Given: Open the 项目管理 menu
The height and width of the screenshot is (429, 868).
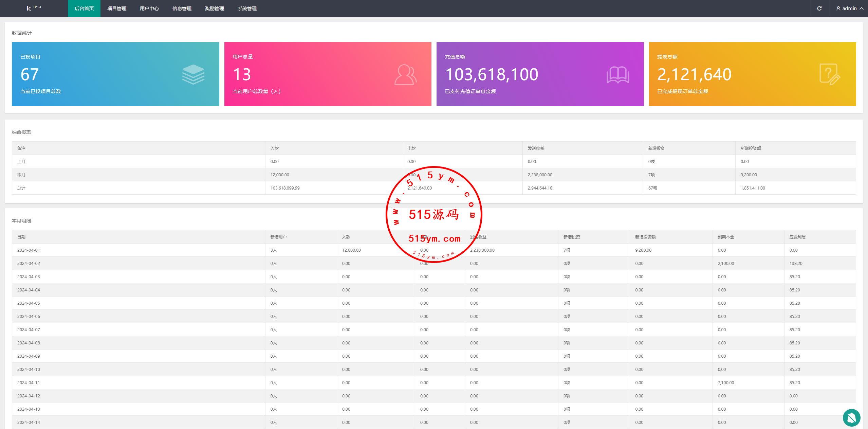Looking at the screenshot, I should click(116, 8).
